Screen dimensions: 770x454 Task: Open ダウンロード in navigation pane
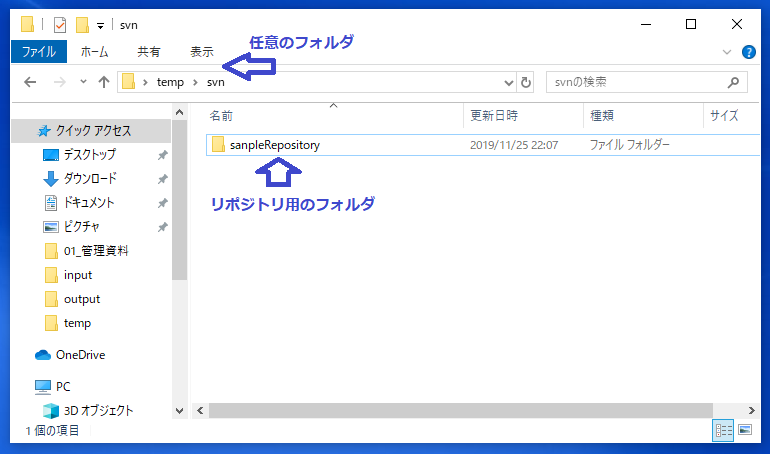click(x=90, y=179)
